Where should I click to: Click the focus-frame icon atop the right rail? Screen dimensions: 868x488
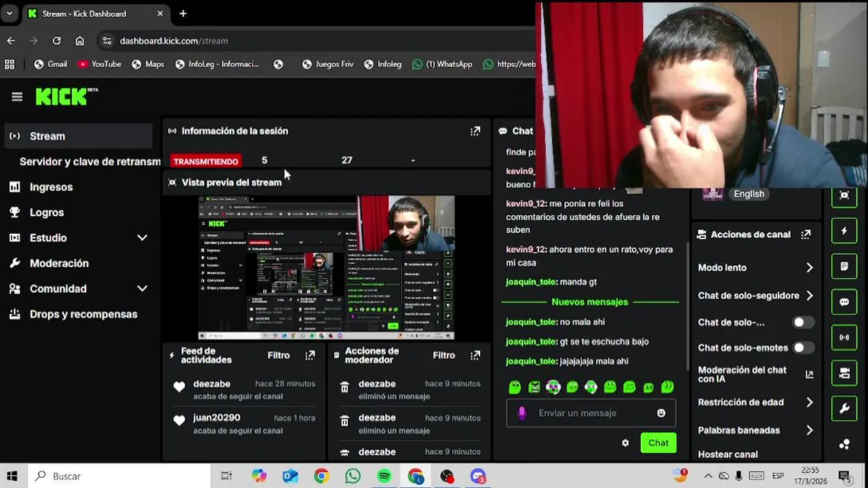pos(844,195)
